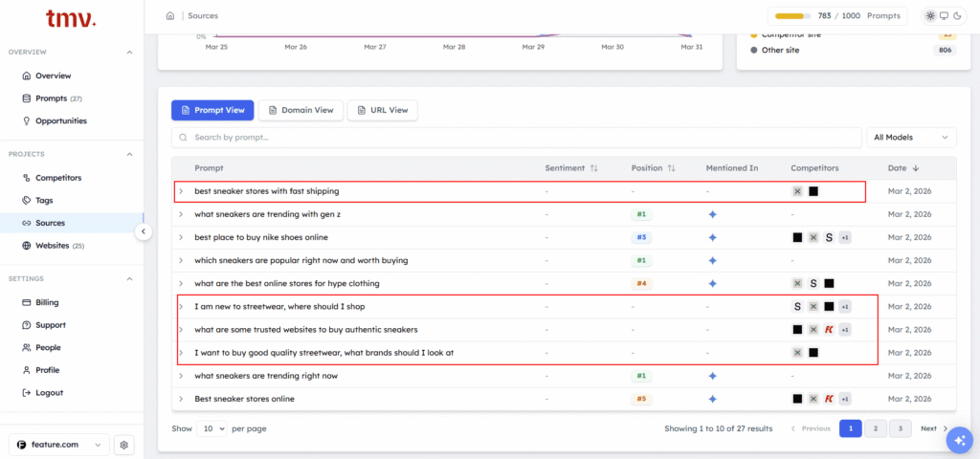The image size is (980, 459).
Task: Click Gemini icon in 'hype clothing' row
Action: coord(712,283)
